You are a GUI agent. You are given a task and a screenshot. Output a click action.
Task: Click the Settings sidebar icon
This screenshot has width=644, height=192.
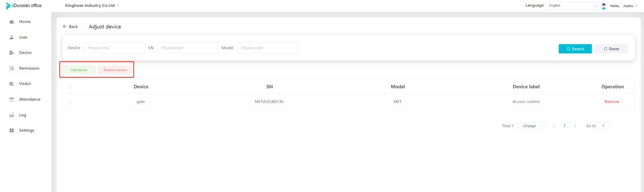point(11,131)
